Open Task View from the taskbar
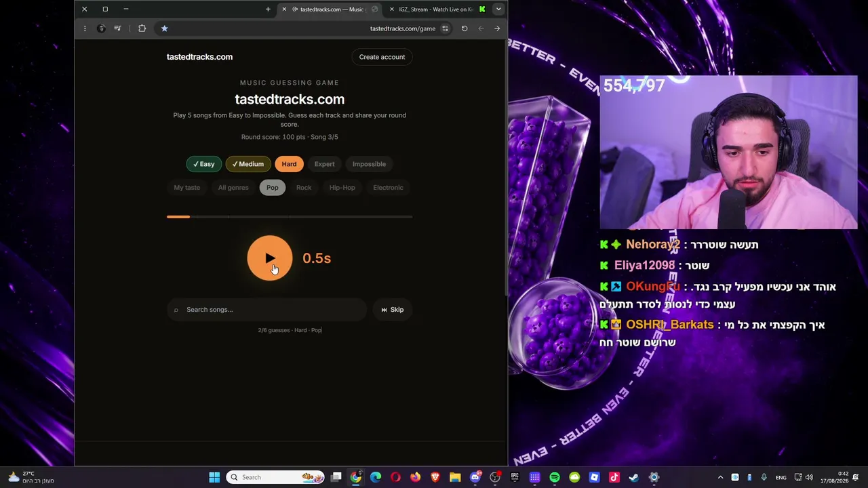This screenshot has height=488, width=868. 336,477
